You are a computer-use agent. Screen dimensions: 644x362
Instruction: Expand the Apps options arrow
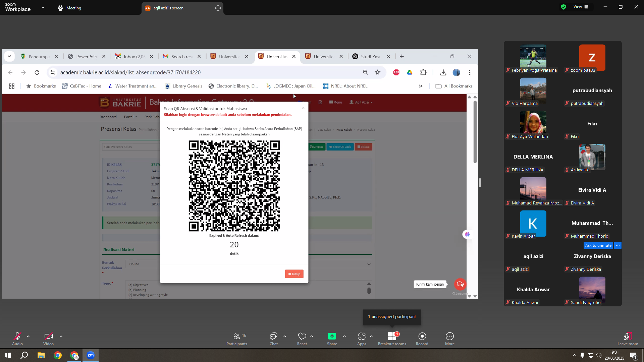tap(371, 336)
